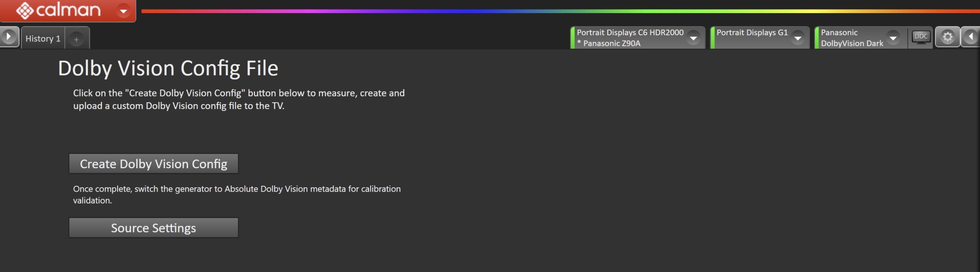Open the Portrait Displays G1 source dropdown
The width and height of the screenshot is (980, 272).
798,38
